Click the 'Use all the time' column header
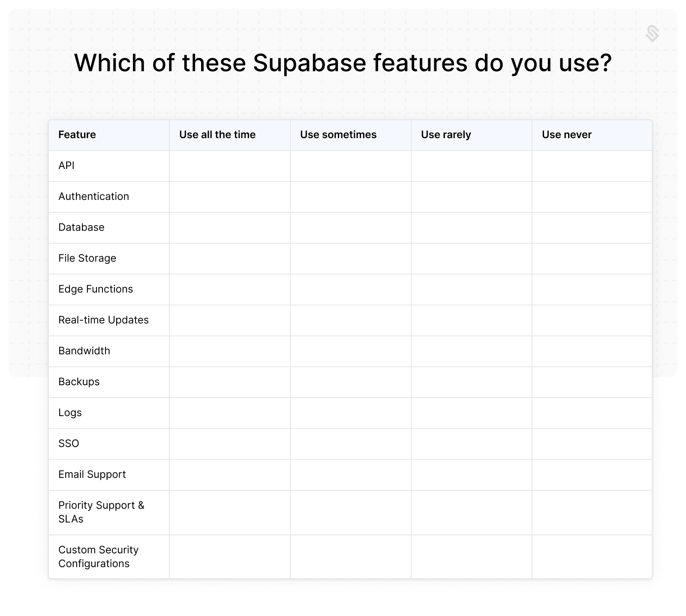This screenshot has width=686, height=616. [217, 135]
